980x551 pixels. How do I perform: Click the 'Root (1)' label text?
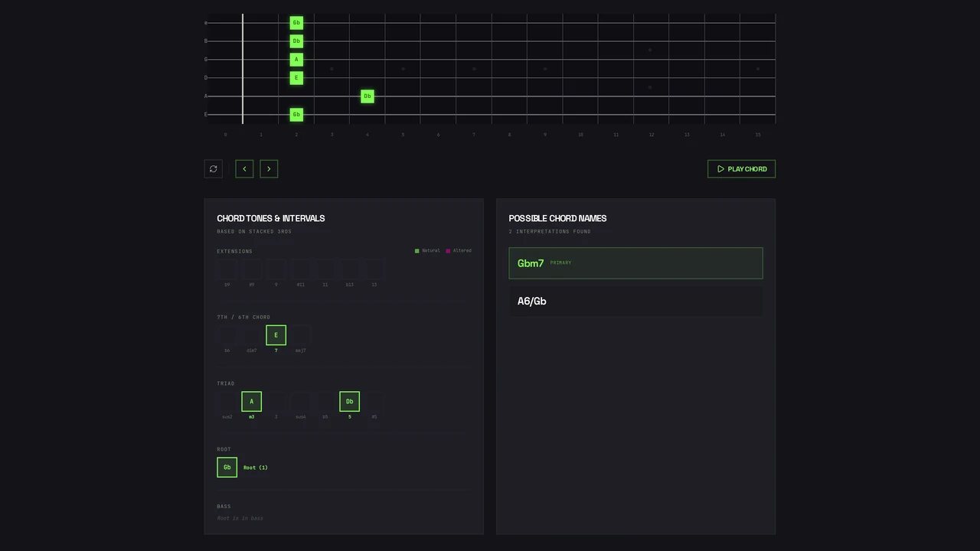pyautogui.click(x=256, y=468)
